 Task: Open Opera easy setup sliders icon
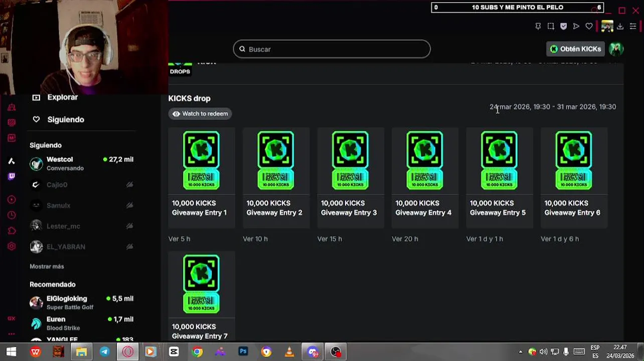point(633,26)
